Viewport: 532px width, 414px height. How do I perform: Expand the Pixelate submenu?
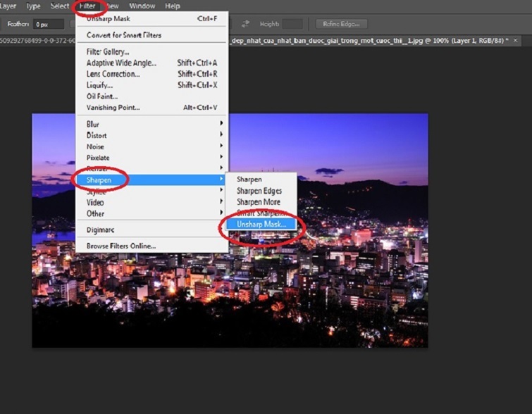click(98, 158)
